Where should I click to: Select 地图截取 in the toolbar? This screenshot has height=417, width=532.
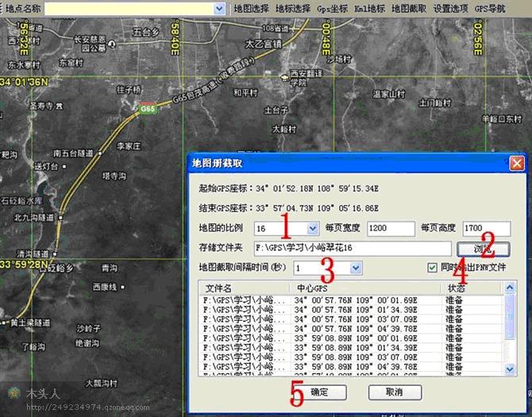point(410,8)
